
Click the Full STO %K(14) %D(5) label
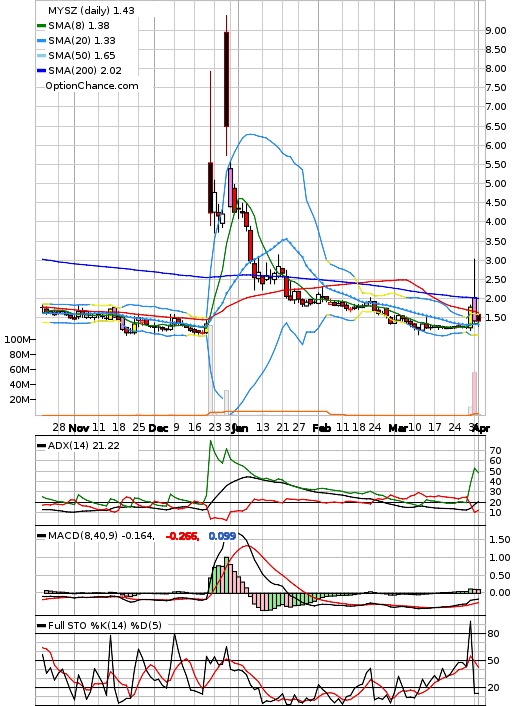(x=104, y=625)
